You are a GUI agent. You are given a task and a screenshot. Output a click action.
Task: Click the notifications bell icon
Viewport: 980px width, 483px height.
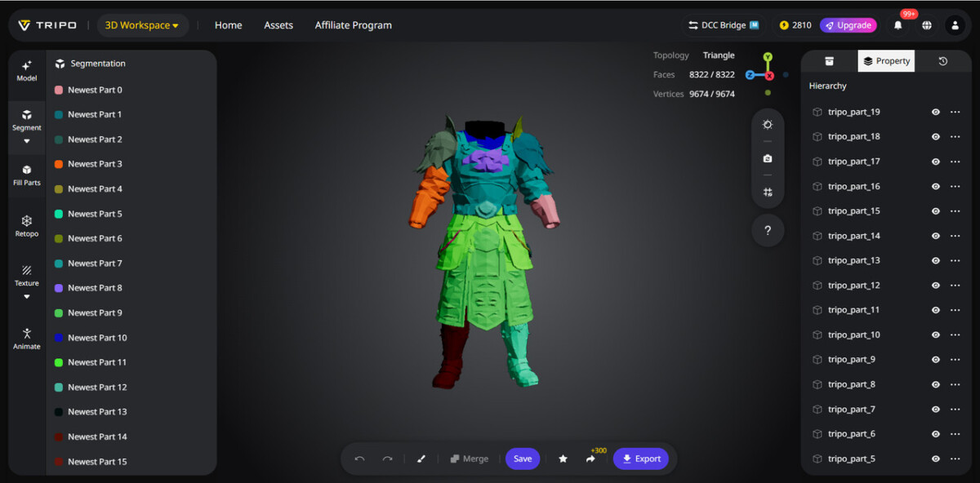coord(898,25)
